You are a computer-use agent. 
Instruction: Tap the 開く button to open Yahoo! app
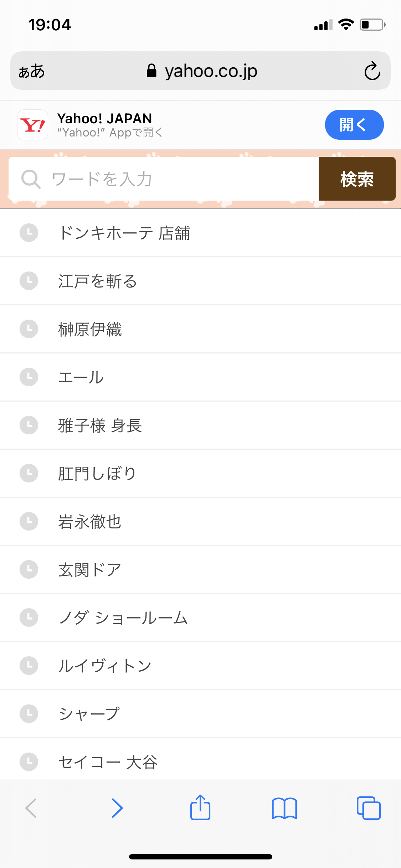354,125
